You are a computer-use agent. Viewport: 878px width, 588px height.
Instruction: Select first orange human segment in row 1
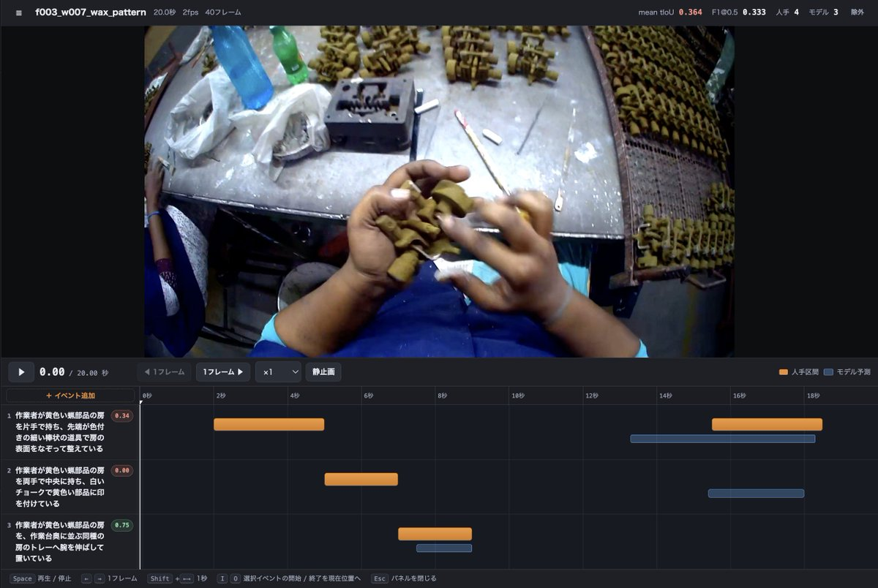(x=269, y=424)
